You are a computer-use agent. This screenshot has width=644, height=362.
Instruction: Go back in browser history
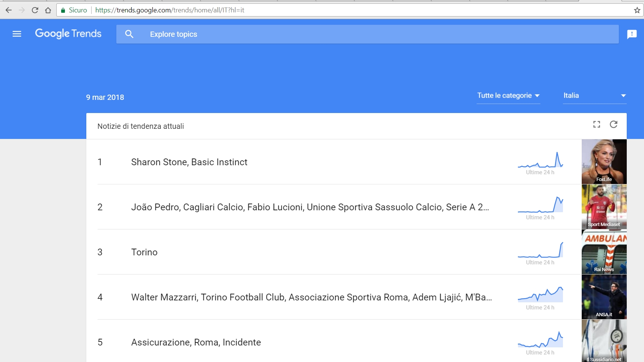click(x=9, y=10)
